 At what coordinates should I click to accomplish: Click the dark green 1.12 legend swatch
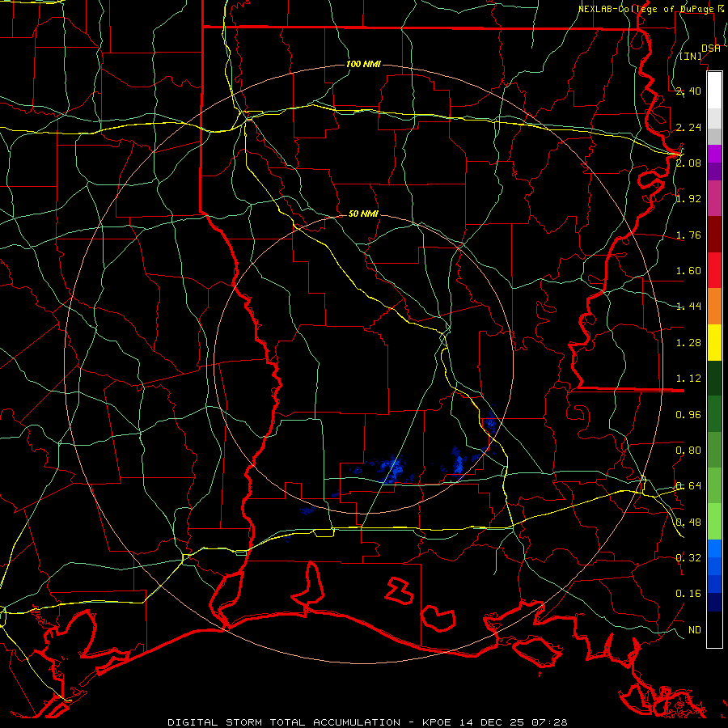pos(714,378)
